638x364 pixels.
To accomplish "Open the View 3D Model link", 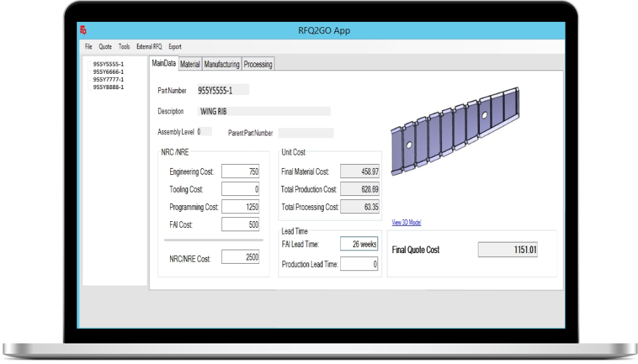I will coord(407,223).
